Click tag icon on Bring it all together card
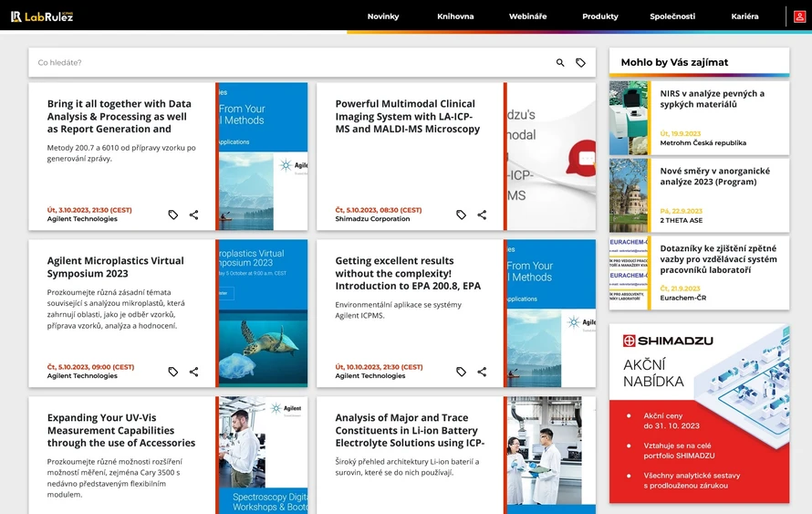The image size is (812, 514). (173, 215)
